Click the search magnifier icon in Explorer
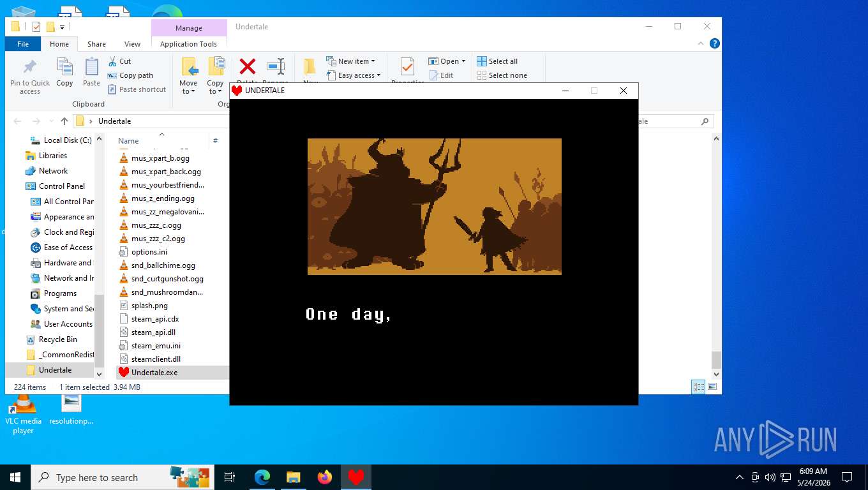868x490 pixels. (705, 121)
